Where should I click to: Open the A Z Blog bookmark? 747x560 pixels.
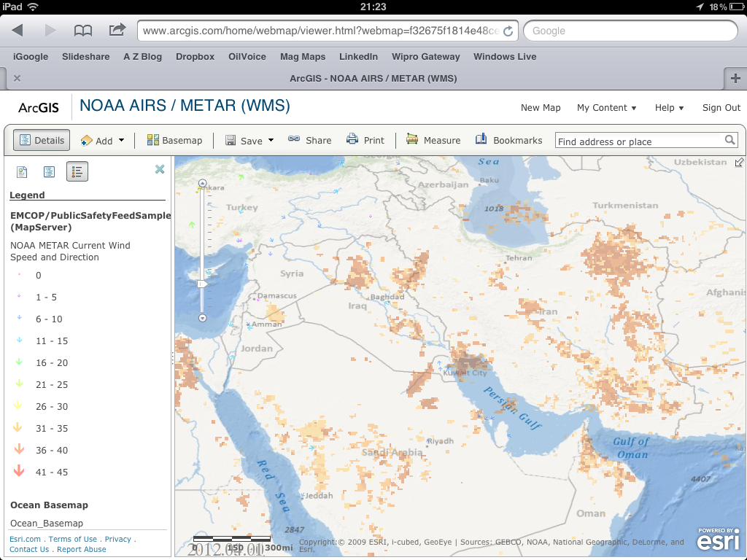[142, 57]
